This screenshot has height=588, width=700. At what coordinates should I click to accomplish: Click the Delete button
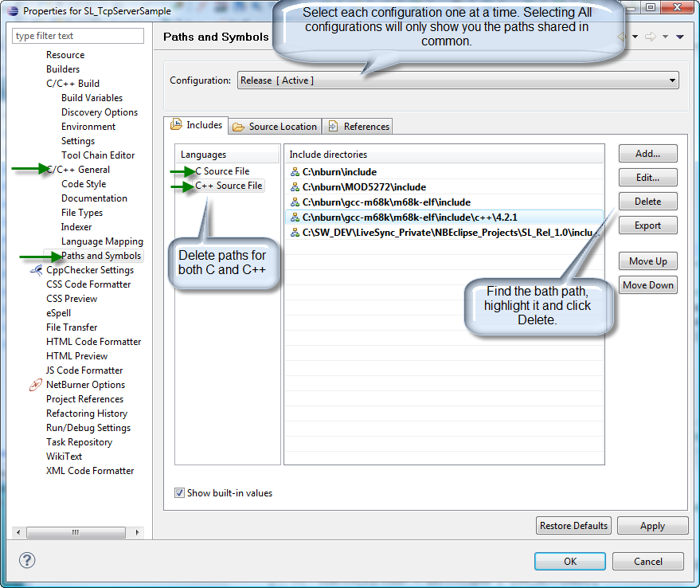tap(647, 202)
